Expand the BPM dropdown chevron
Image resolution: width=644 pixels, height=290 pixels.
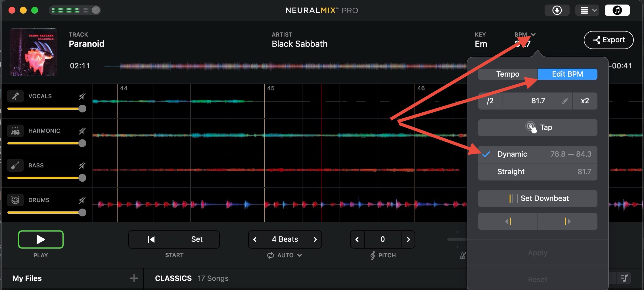(533, 35)
